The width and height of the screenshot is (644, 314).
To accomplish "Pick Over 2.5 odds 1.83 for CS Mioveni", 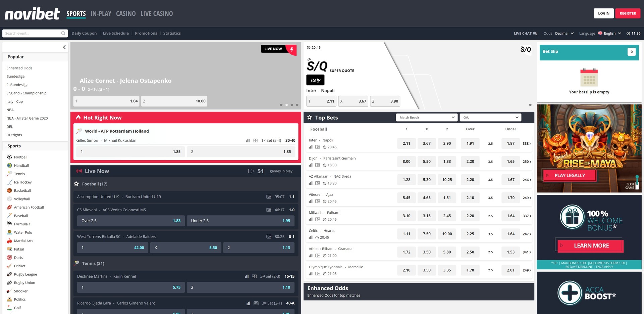I will 131,221.
